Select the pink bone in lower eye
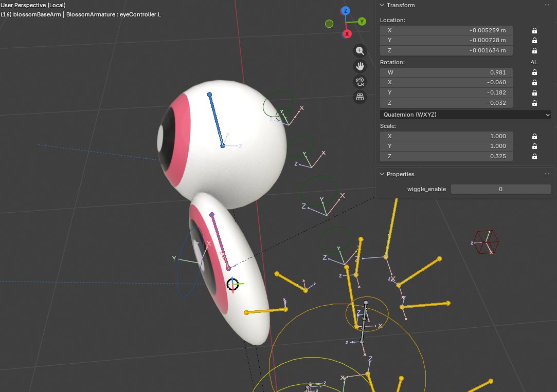557x392 pixels. (220, 241)
